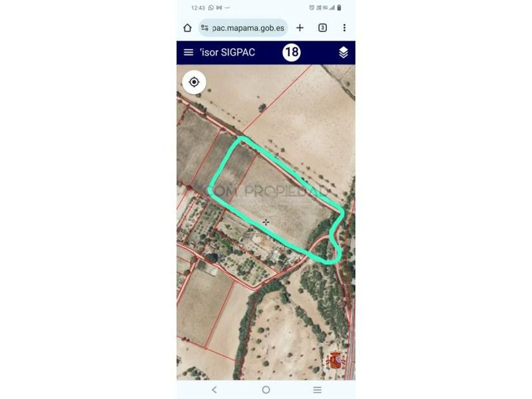The height and width of the screenshot is (399, 532).
Task: Tap the WhatsApp notification icon in status bar
Action: [x=211, y=8]
